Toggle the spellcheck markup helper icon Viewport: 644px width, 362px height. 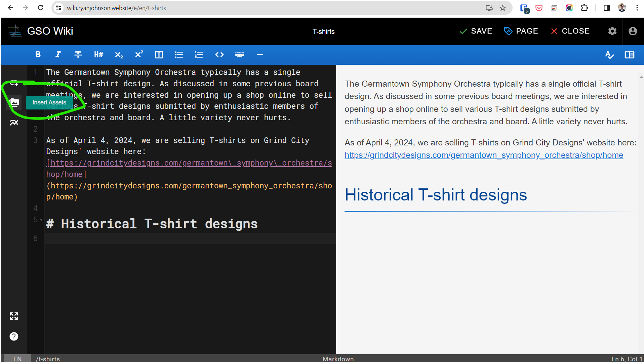pos(609,54)
